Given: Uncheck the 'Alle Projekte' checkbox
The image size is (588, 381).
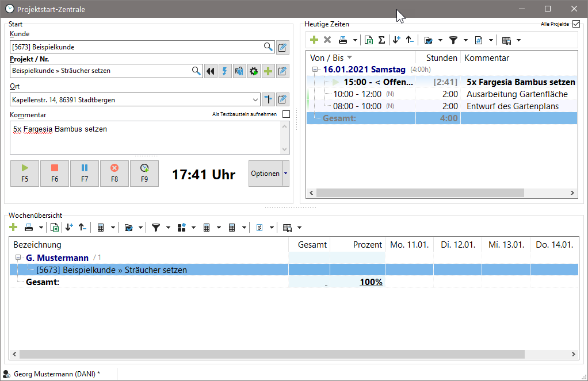Looking at the screenshot, I should [x=576, y=24].
